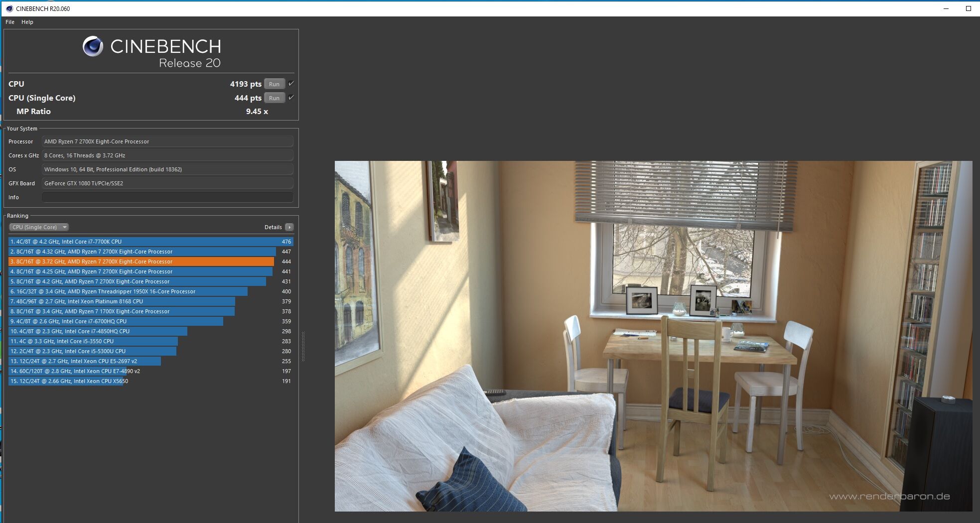Expand the ranking Details arrow
Viewport: 980px width, 523px height.
pos(289,227)
